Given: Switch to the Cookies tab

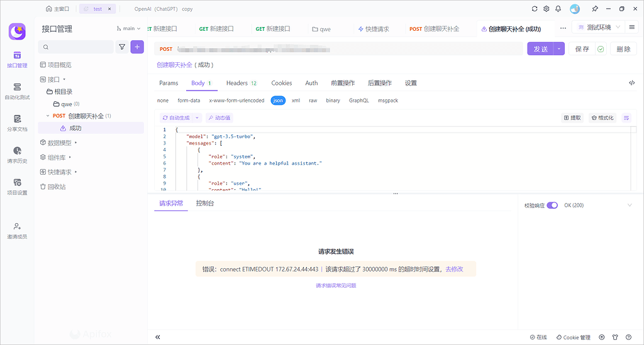Looking at the screenshot, I should pyautogui.click(x=281, y=83).
